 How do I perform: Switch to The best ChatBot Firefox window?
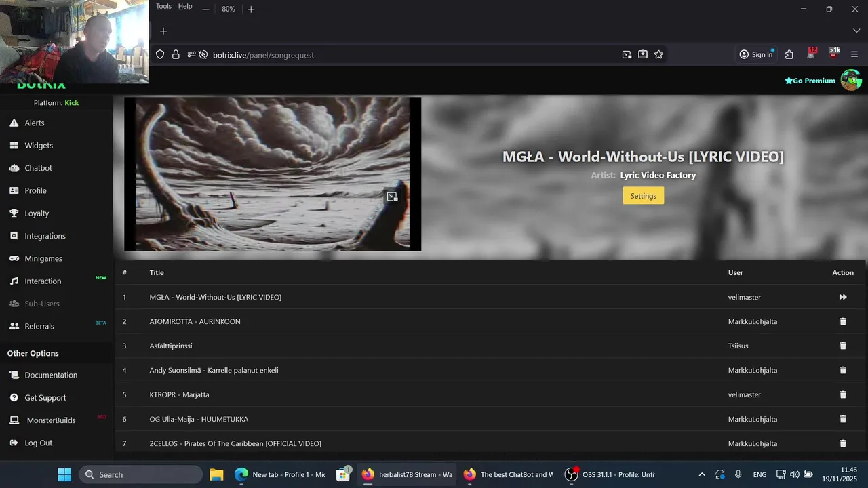click(x=509, y=474)
